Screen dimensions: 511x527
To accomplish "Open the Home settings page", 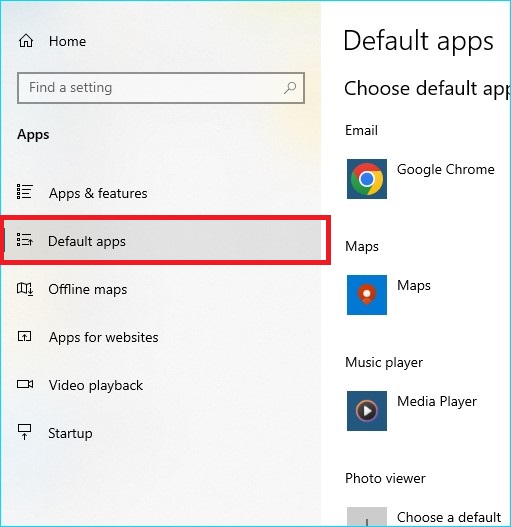I will [x=67, y=41].
